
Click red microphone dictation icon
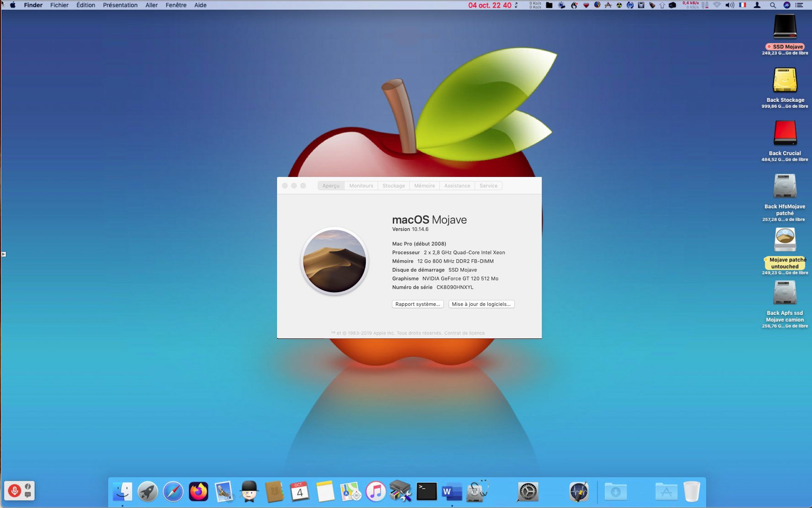pos(14,491)
